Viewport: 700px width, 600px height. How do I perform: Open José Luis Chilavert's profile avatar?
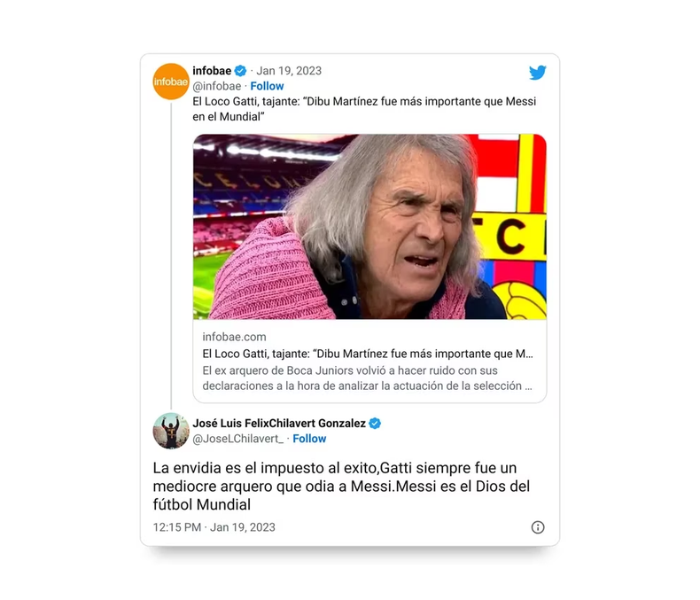pos(171,431)
